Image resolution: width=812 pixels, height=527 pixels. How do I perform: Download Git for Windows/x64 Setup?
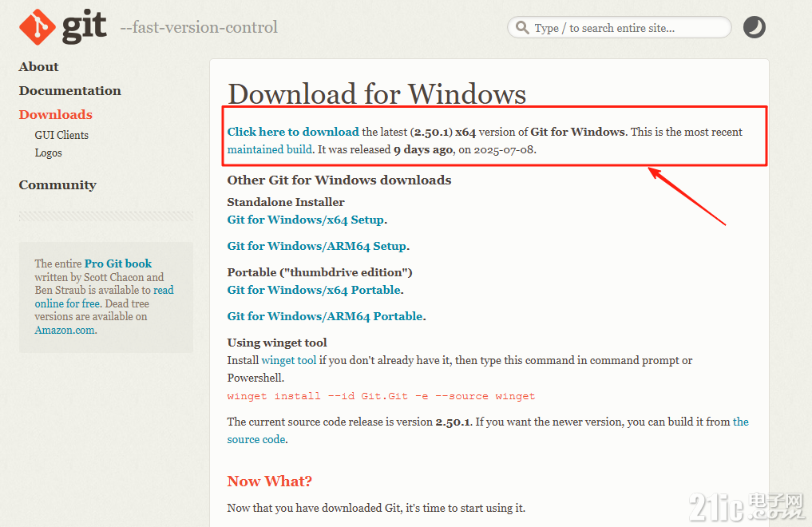tap(306, 220)
